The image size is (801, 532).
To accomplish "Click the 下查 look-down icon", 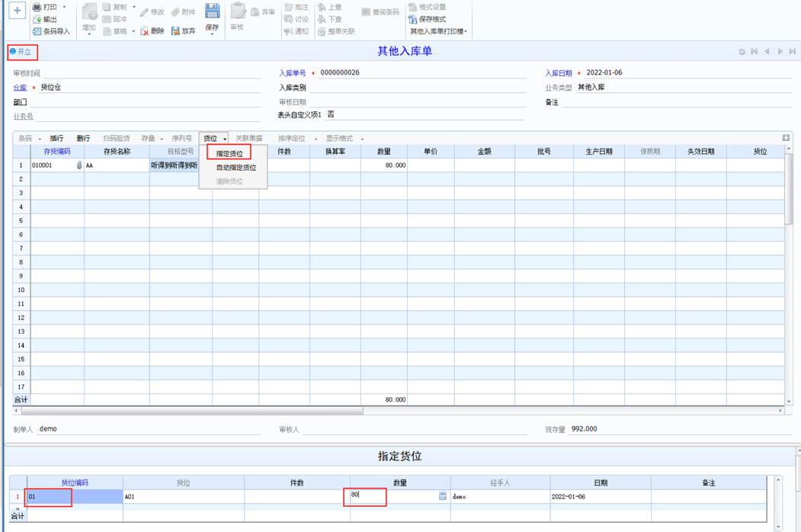I will [x=322, y=19].
